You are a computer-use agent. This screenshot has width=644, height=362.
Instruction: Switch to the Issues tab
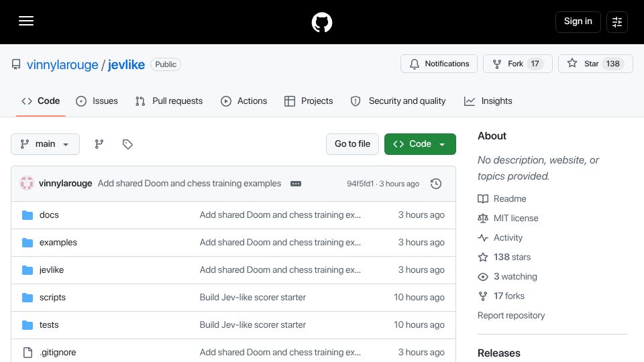coord(97,101)
